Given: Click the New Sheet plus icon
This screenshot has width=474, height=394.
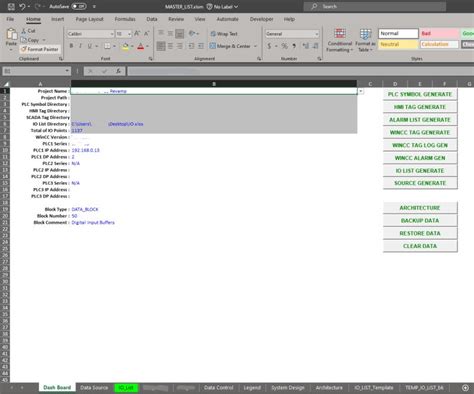Looking at the screenshot, I should pyautogui.click(x=465, y=388).
